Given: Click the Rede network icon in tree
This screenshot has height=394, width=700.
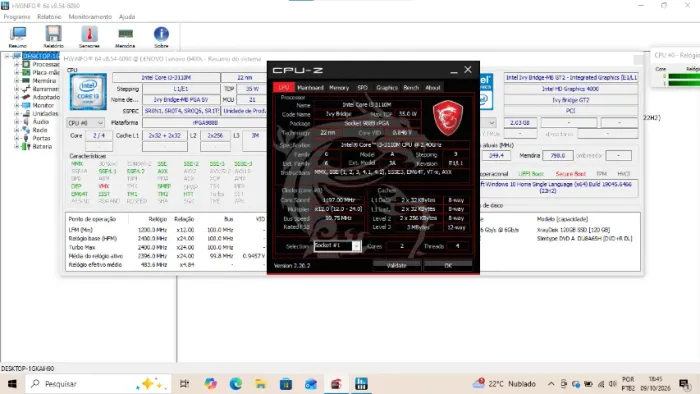Looking at the screenshot, I should (x=26, y=130).
